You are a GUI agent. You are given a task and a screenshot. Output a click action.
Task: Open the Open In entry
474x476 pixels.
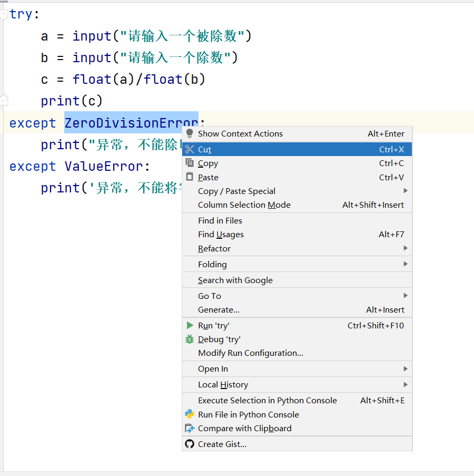(x=297, y=369)
